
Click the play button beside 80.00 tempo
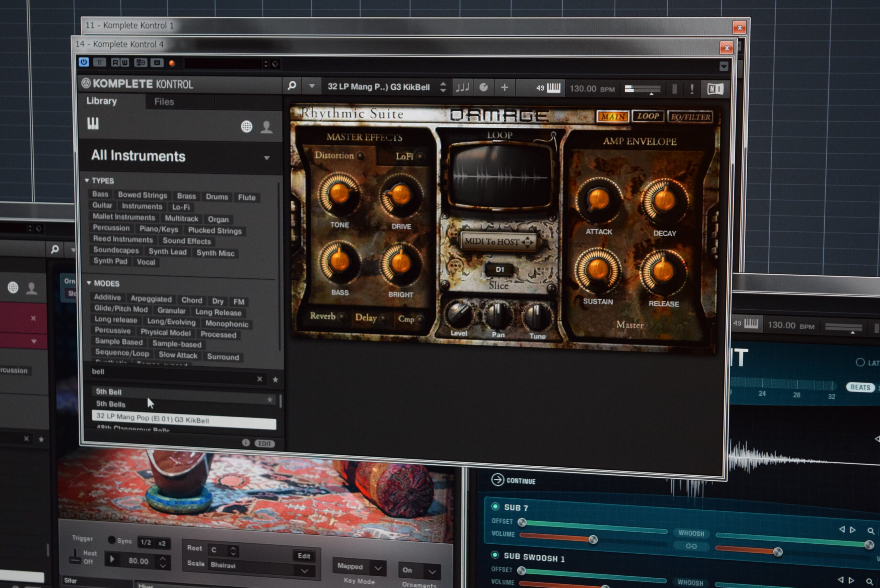(112, 559)
